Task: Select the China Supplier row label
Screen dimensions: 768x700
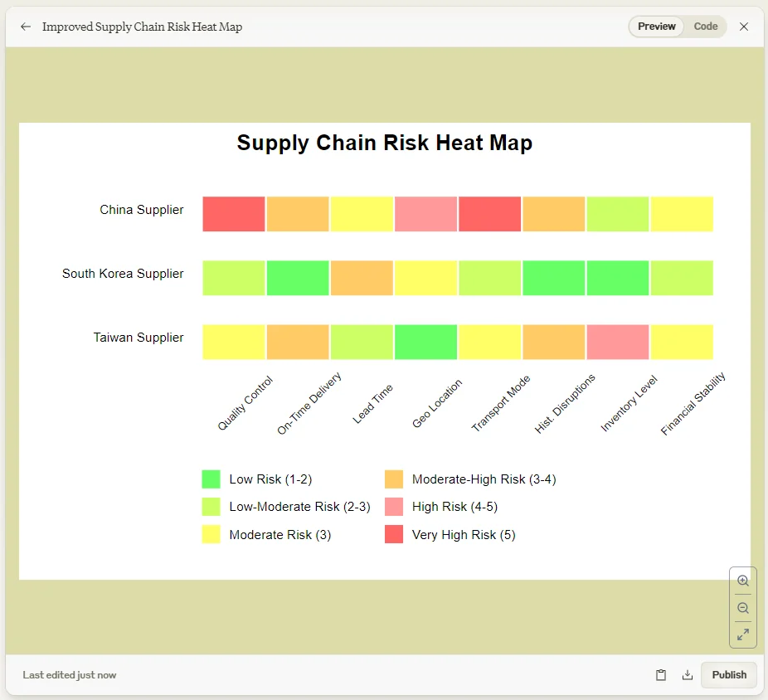Action: click(142, 210)
